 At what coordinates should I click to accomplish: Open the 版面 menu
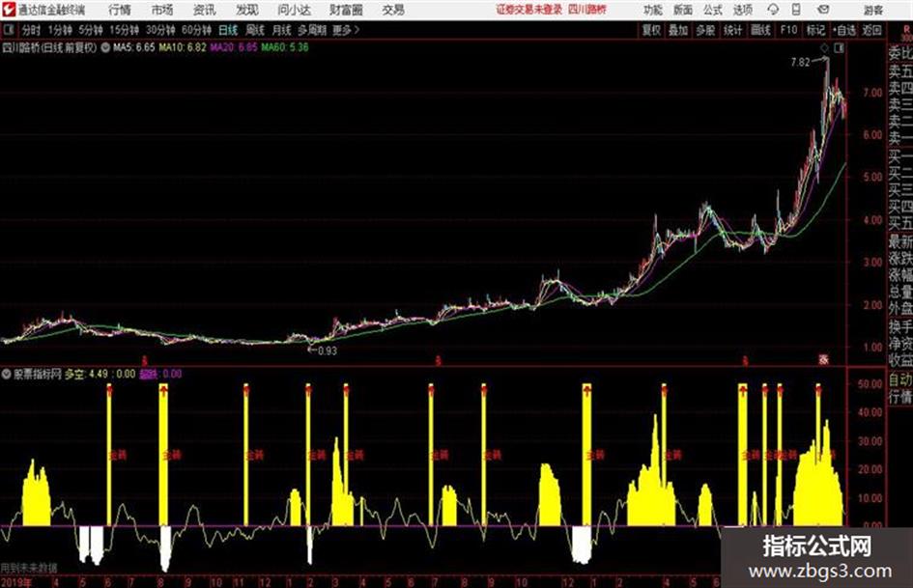point(682,10)
